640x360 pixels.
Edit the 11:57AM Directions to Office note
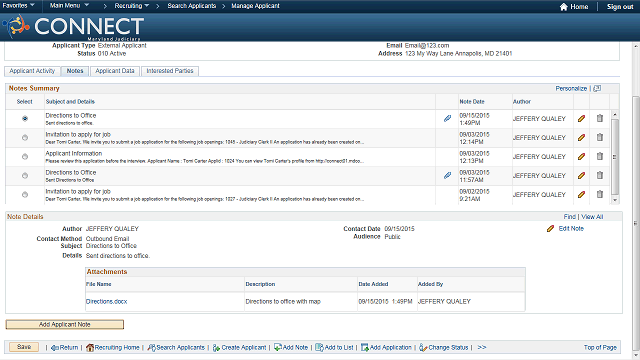click(x=581, y=176)
